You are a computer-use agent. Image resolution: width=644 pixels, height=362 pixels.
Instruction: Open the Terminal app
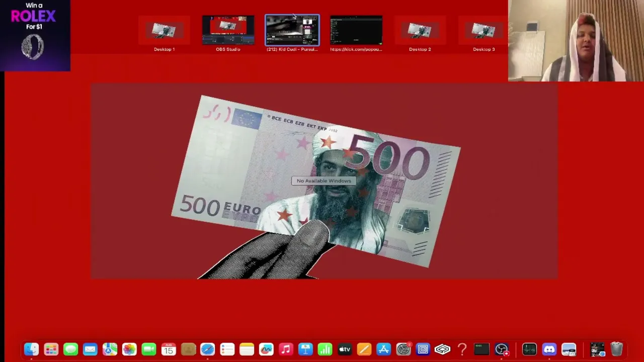481,349
